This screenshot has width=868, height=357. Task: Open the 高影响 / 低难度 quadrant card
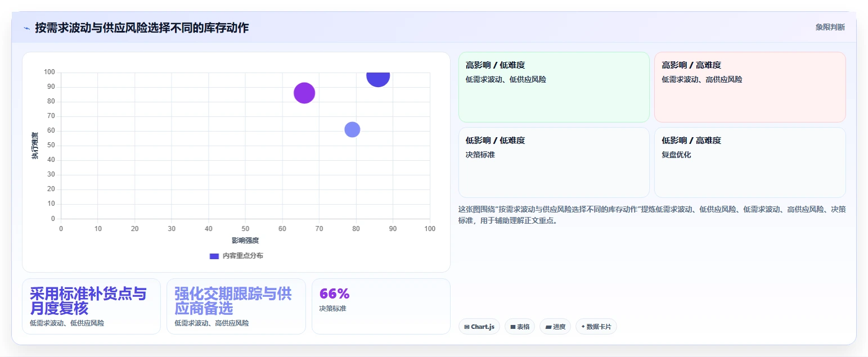pos(554,87)
